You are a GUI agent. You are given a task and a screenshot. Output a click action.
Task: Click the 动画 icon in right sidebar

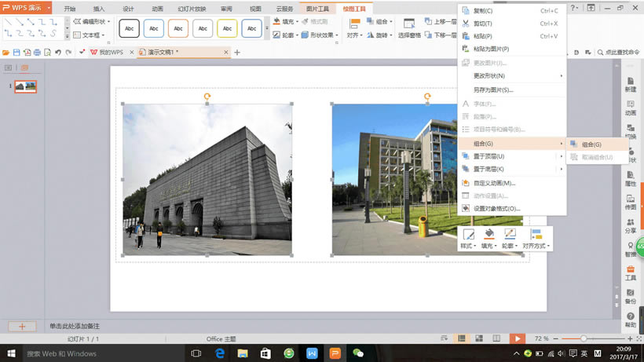(631, 108)
